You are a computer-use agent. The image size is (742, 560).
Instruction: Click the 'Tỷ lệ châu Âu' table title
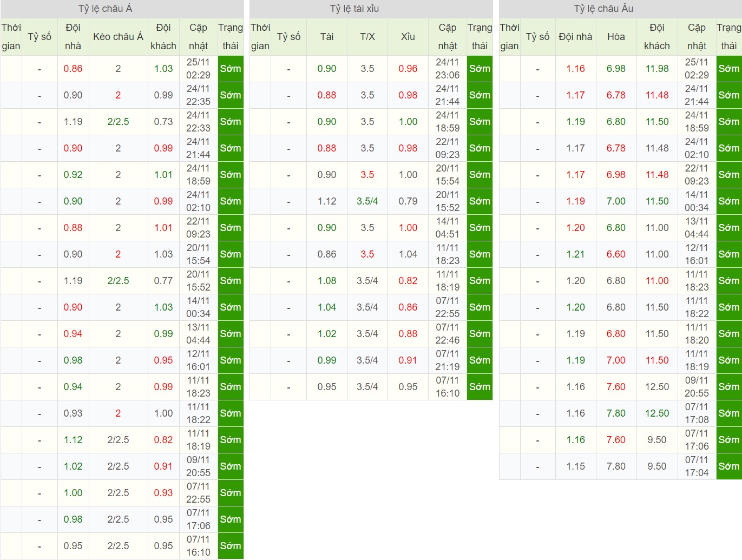click(x=603, y=9)
